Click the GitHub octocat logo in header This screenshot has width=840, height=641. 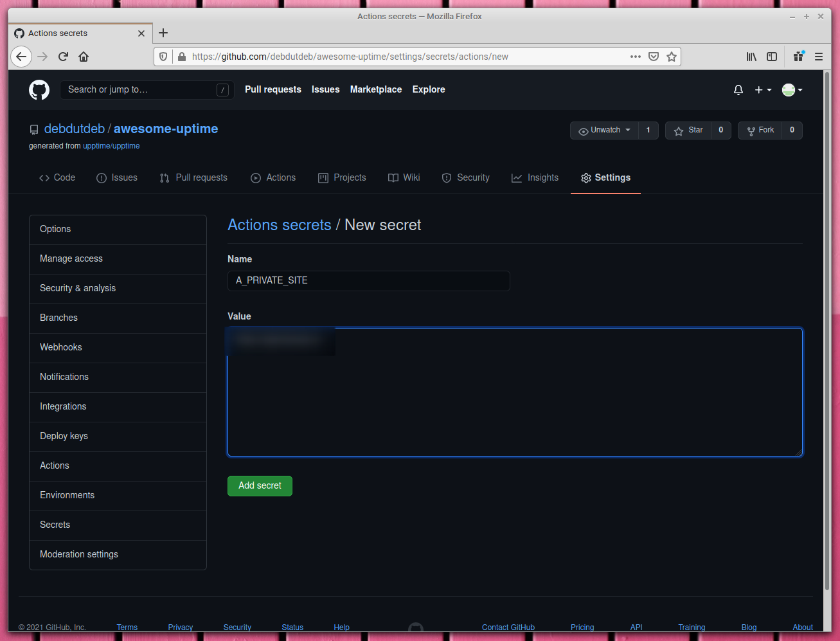coord(39,90)
